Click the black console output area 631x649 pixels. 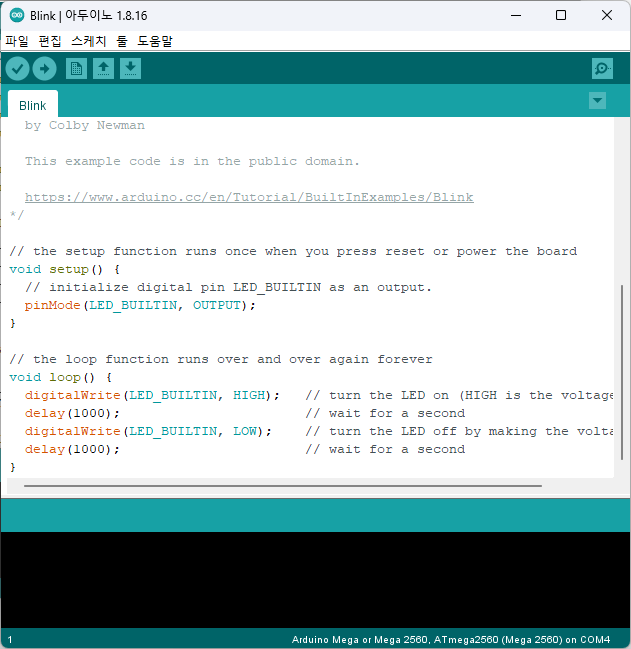click(x=315, y=579)
